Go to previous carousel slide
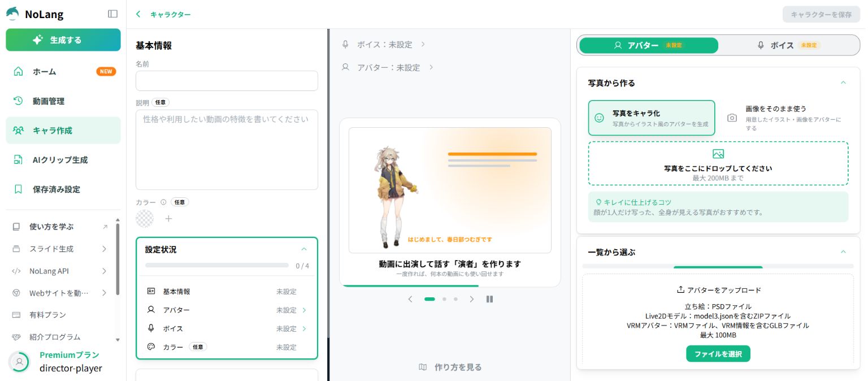The height and width of the screenshot is (381, 868). (x=410, y=299)
